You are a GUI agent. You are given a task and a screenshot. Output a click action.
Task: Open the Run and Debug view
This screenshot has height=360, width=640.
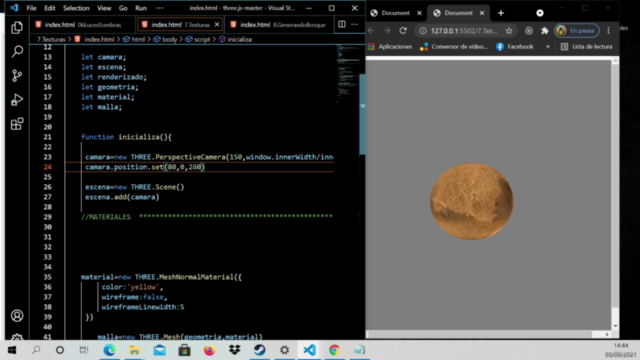click(x=17, y=100)
